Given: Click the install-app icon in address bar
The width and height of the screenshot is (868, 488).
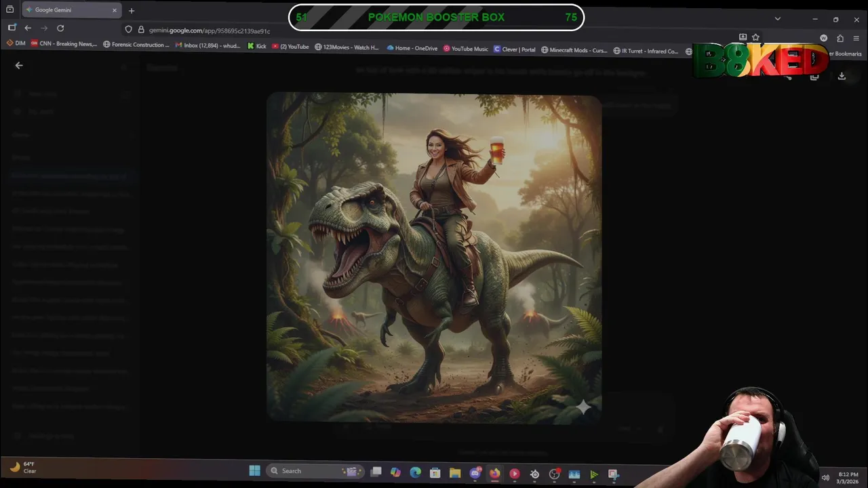Looking at the screenshot, I should (743, 37).
